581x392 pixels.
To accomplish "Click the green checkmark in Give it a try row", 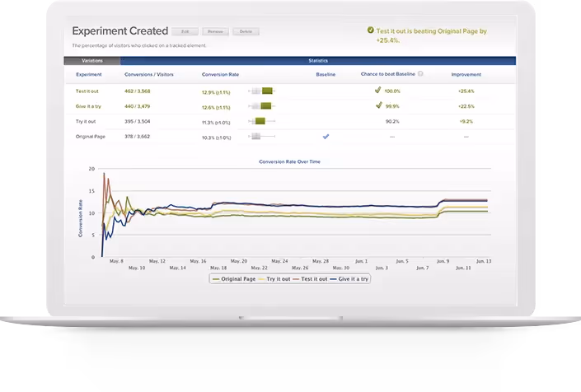I will (379, 105).
